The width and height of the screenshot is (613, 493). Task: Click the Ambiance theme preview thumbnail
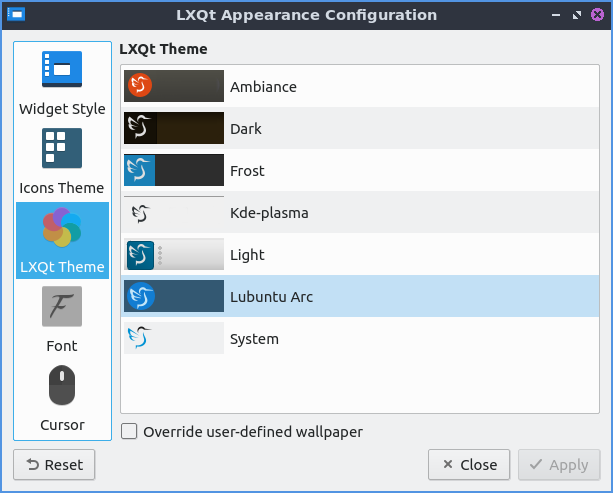point(174,86)
